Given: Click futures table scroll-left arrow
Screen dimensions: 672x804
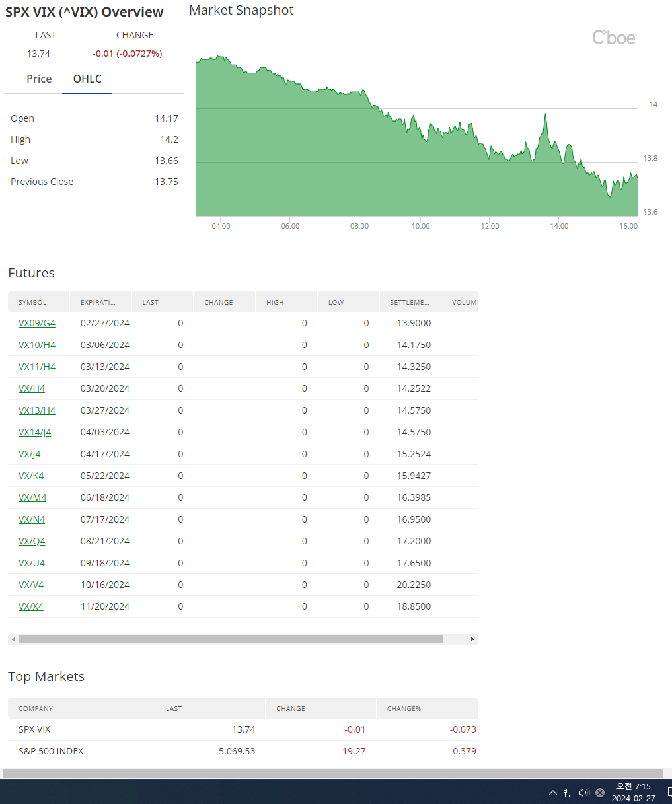Looking at the screenshot, I should 13,640.
